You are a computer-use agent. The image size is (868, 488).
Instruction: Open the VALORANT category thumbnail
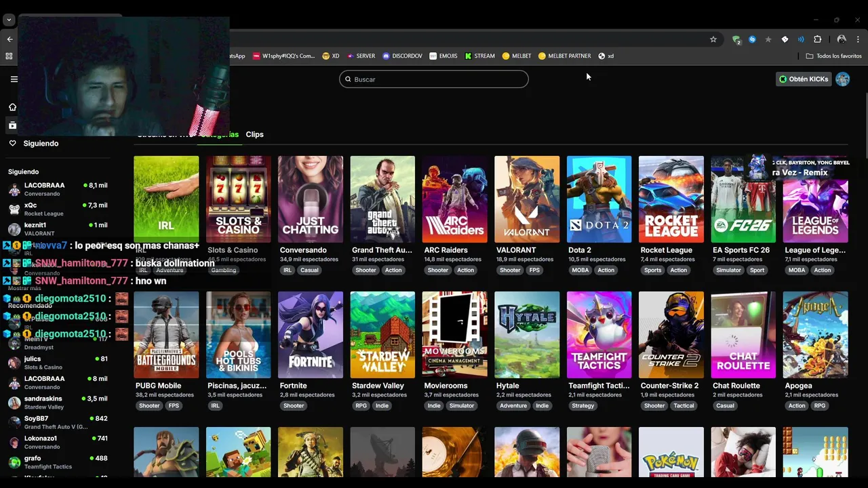pyautogui.click(x=527, y=199)
